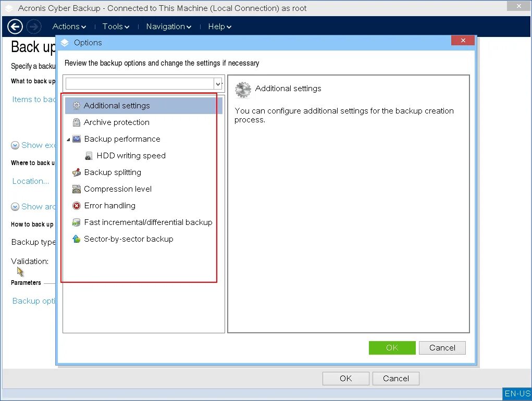Viewport: 532px width, 401px height.
Task: Click the Back arrow navigation icon
Action: [x=15, y=27]
